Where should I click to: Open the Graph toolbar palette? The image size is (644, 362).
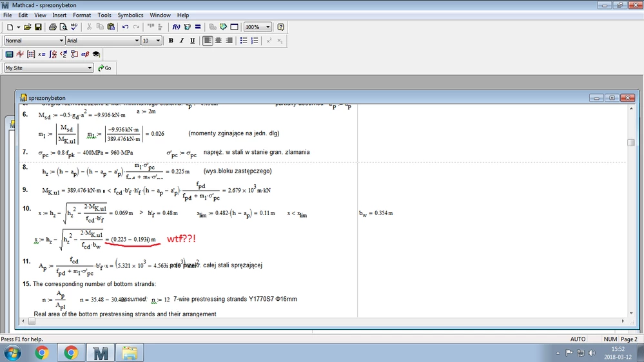pyautogui.click(x=20, y=54)
